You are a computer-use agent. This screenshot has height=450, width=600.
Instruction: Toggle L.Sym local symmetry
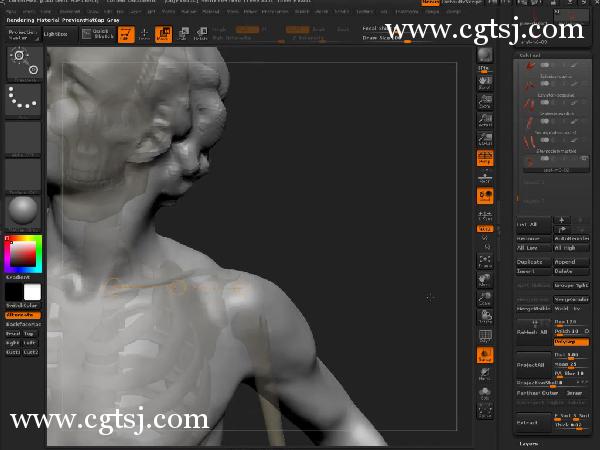click(485, 216)
